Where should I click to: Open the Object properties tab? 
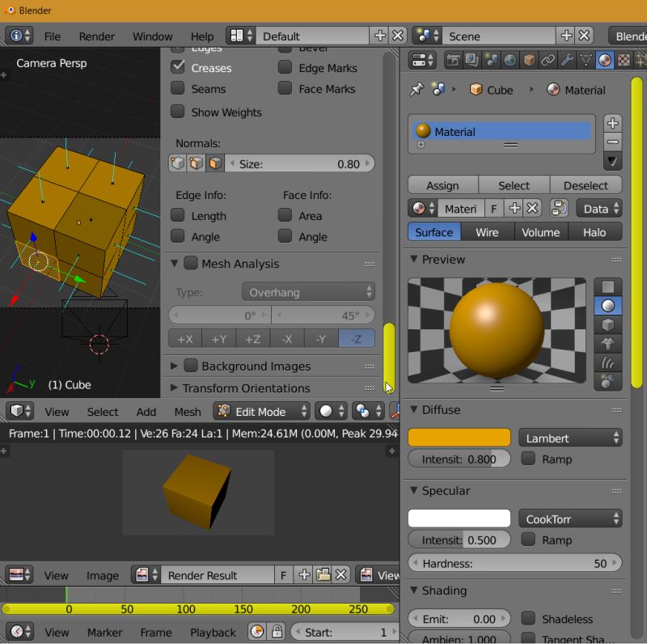coord(528,60)
